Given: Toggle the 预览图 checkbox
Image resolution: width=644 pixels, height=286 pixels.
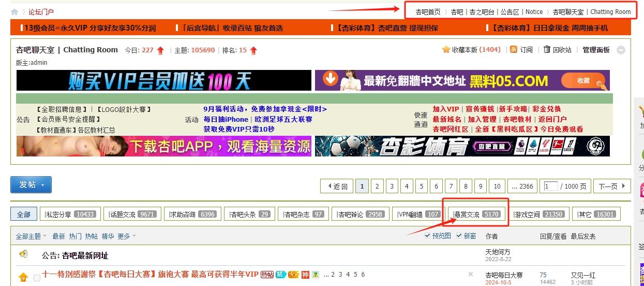Looking at the screenshot, I should [x=427, y=236].
